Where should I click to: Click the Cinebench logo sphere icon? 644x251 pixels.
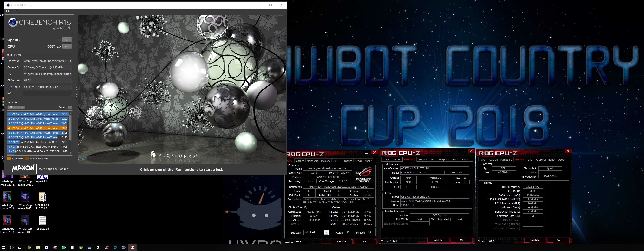pos(13,23)
